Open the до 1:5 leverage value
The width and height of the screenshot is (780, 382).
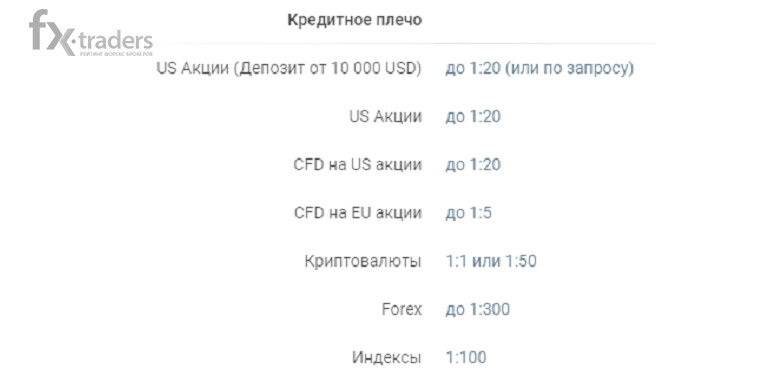[x=469, y=213]
